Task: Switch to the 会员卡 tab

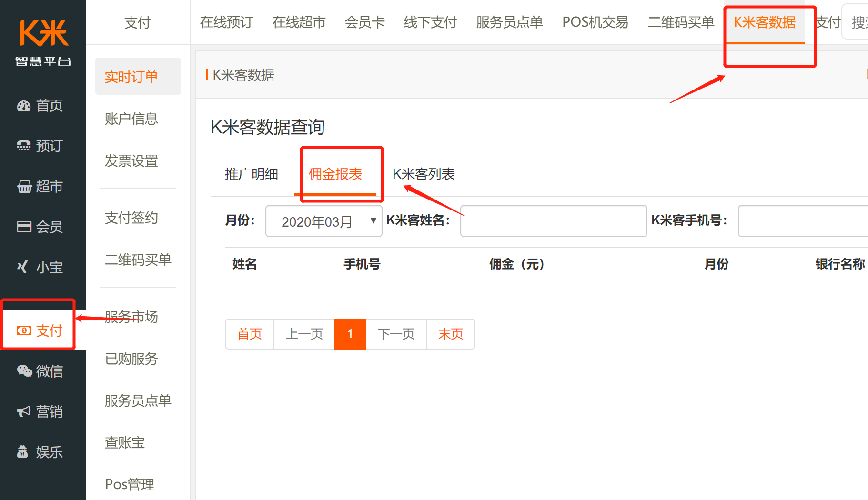Action: [364, 22]
